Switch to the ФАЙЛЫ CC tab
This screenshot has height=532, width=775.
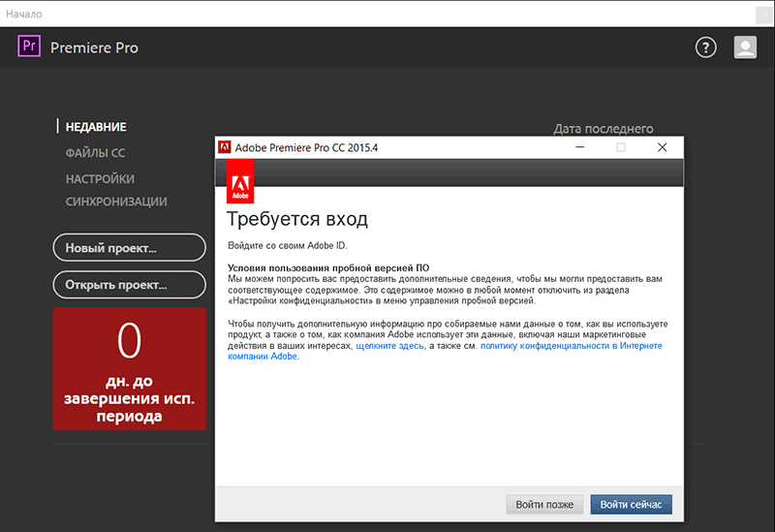95,153
